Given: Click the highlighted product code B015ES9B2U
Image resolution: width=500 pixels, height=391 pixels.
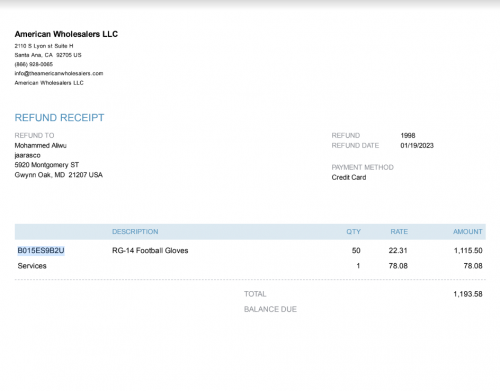Looking at the screenshot, I should pos(41,251).
